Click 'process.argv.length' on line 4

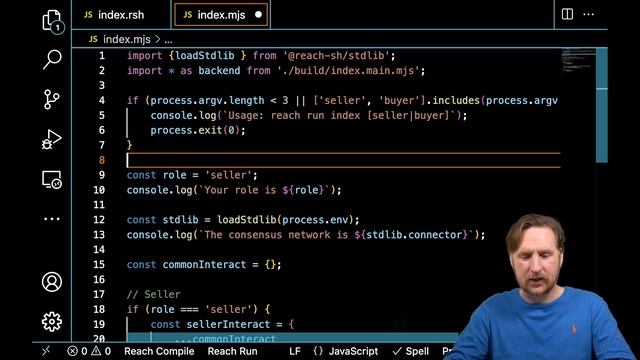[207, 100]
